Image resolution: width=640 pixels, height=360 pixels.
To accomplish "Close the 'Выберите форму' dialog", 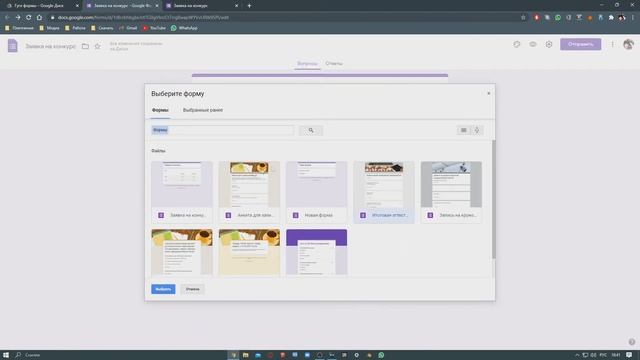I will [488, 93].
